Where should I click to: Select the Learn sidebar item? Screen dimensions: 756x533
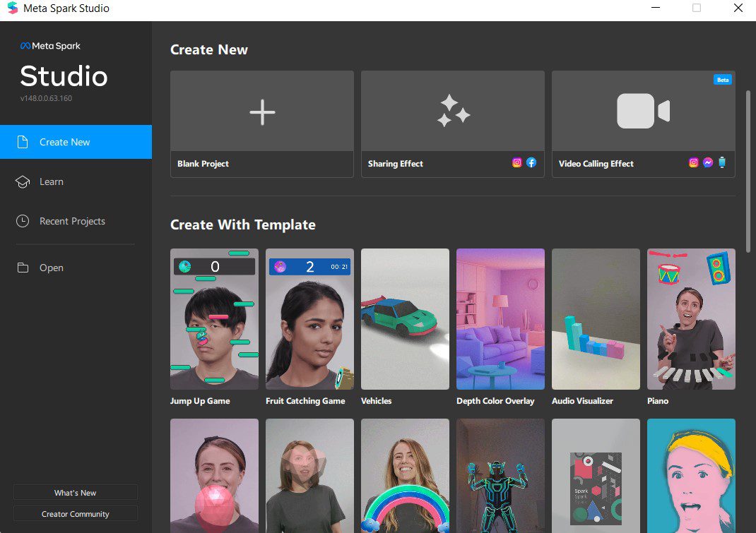point(52,182)
